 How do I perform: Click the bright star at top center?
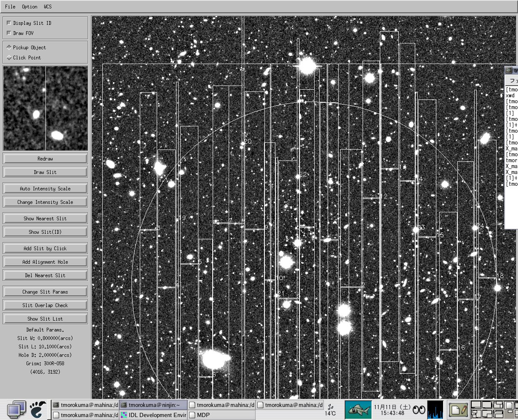(x=307, y=66)
